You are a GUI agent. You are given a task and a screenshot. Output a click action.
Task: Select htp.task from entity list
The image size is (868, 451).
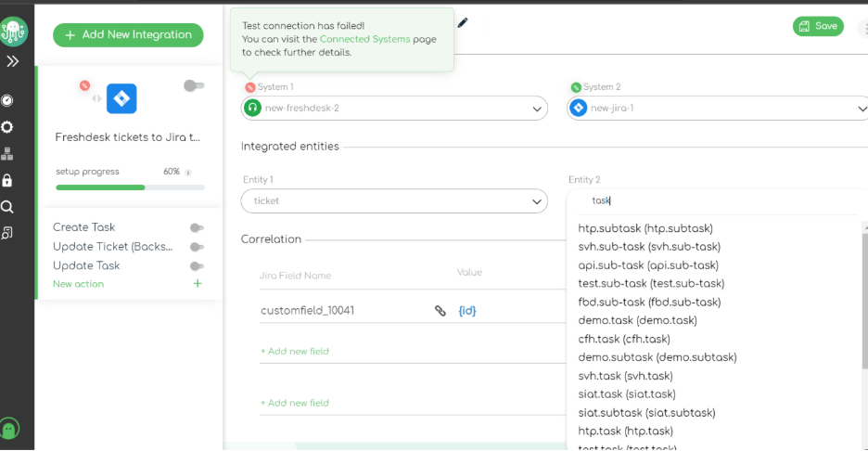coord(626,432)
